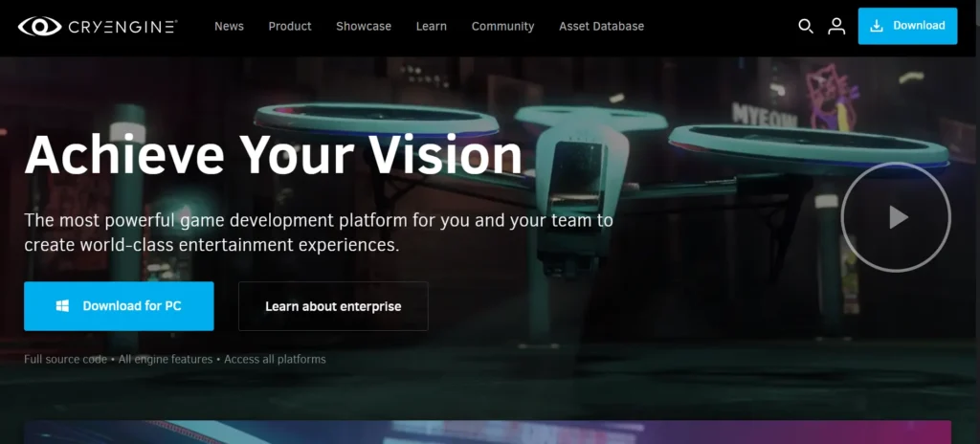Open the News menu item
The image size is (980, 444).
tap(229, 26)
